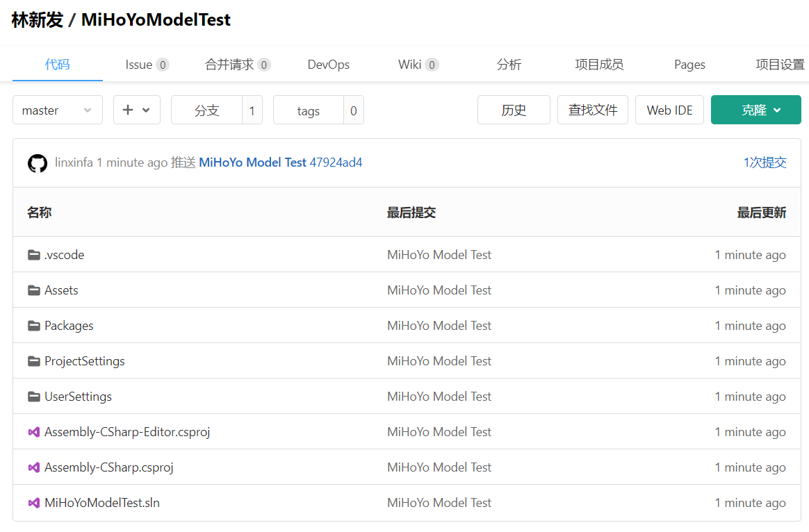Open the green 克隆 clone dropdown
The image size is (809, 532).
(x=756, y=110)
